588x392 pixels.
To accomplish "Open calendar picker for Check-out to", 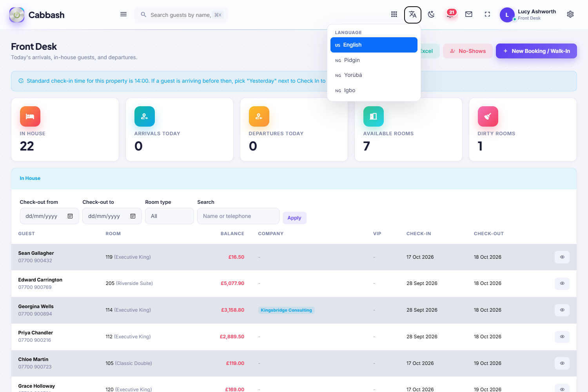I will (x=133, y=216).
